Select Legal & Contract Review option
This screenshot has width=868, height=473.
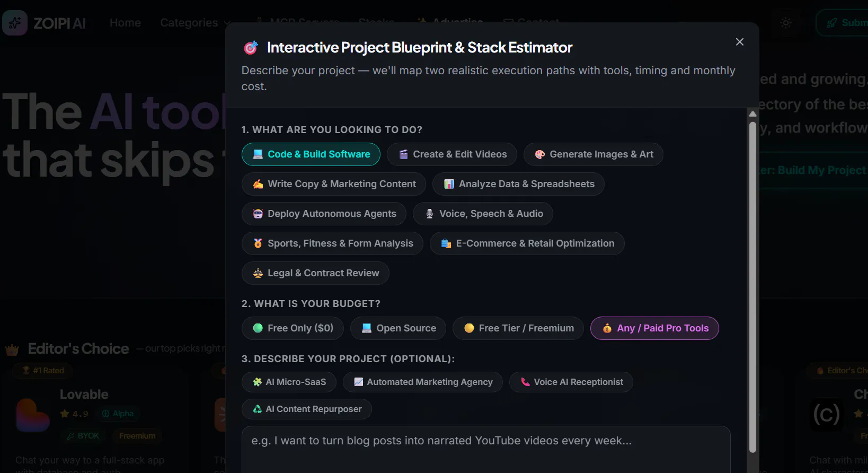click(315, 273)
